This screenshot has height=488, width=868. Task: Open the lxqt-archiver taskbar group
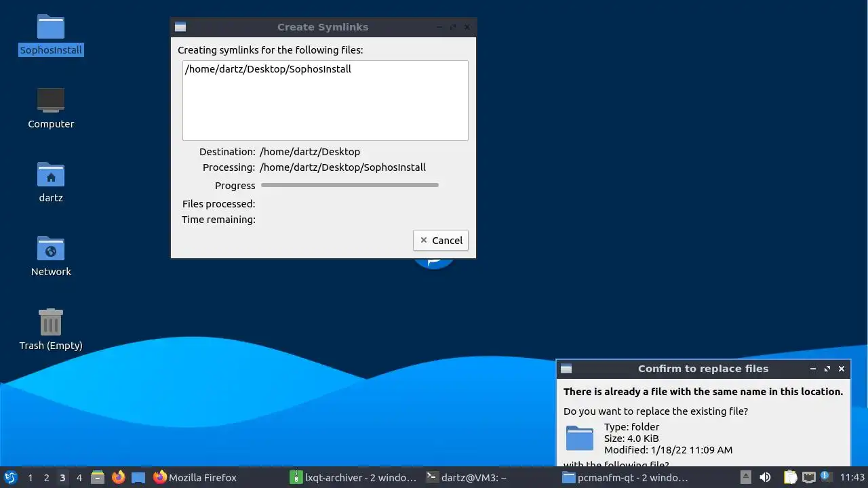click(x=353, y=477)
